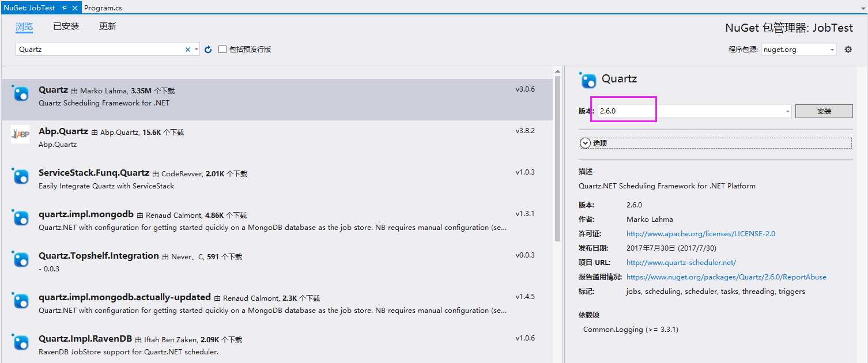Enable the include prerelease checkbox

click(222, 50)
